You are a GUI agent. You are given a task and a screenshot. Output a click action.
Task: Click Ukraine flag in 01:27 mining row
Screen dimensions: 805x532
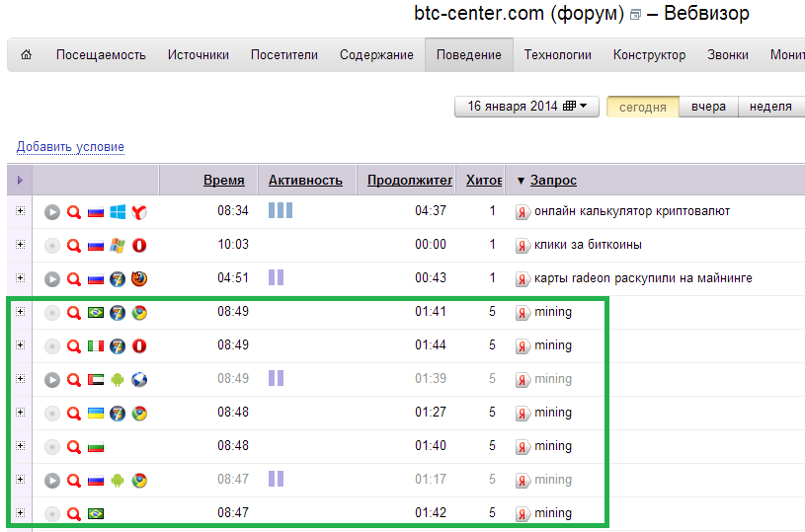tap(96, 413)
